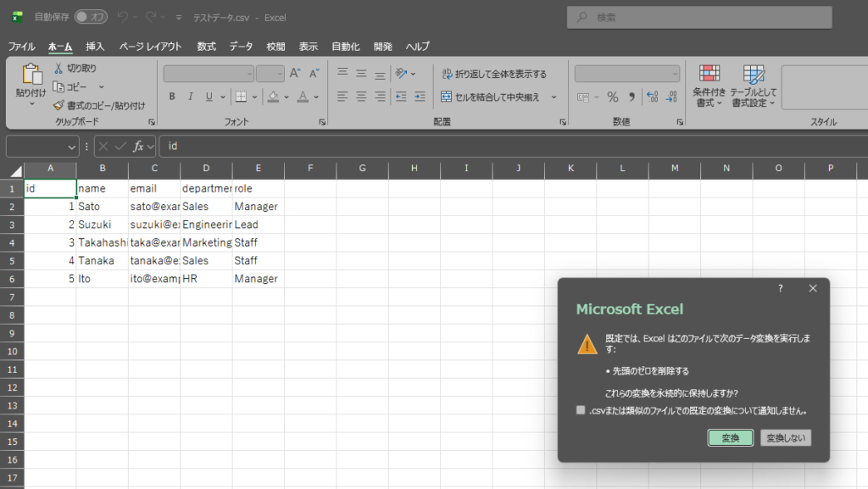
Task: Click the Convert (変換) dialog button
Action: (730, 438)
